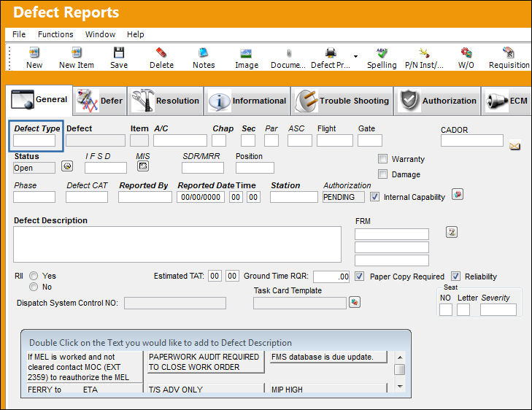Click the Reported By field

click(145, 197)
